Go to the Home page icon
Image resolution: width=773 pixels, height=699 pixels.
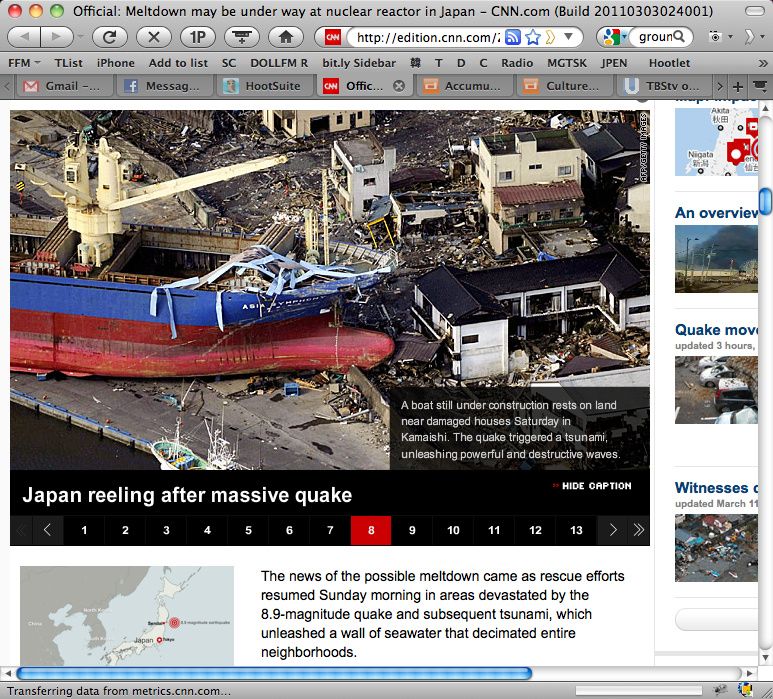pyautogui.click(x=285, y=37)
